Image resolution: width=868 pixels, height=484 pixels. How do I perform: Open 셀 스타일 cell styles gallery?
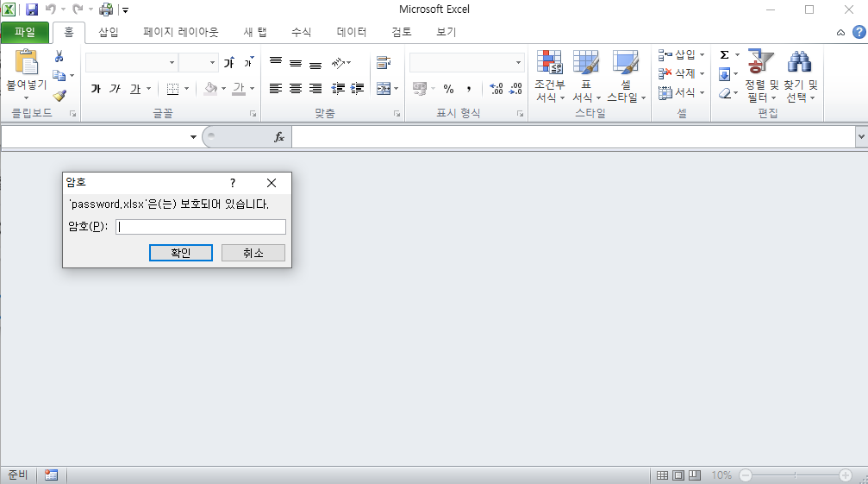click(626, 76)
